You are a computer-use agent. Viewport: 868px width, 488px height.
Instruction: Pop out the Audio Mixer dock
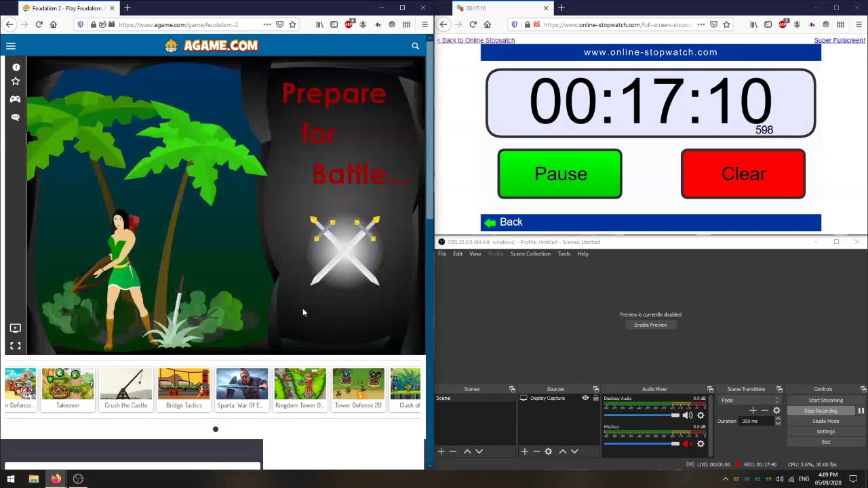tap(710, 389)
